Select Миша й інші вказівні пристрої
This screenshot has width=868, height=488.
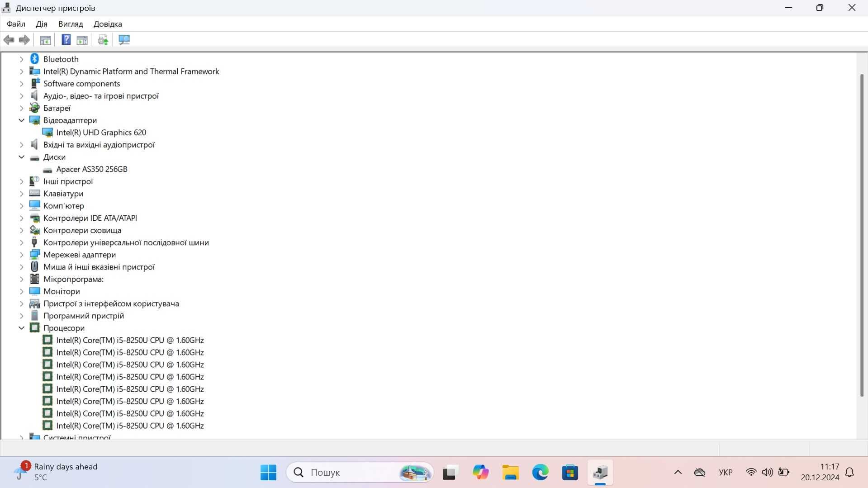(99, 267)
